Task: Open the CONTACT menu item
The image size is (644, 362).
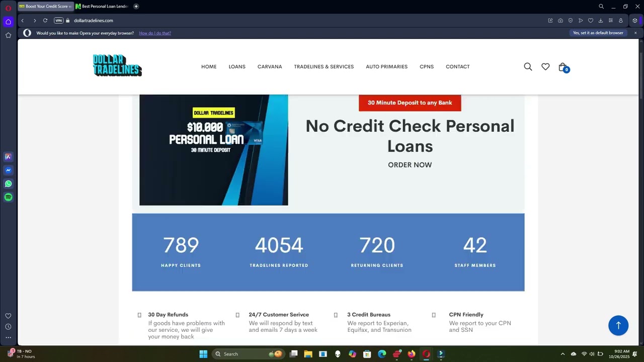Action: click(458, 67)
